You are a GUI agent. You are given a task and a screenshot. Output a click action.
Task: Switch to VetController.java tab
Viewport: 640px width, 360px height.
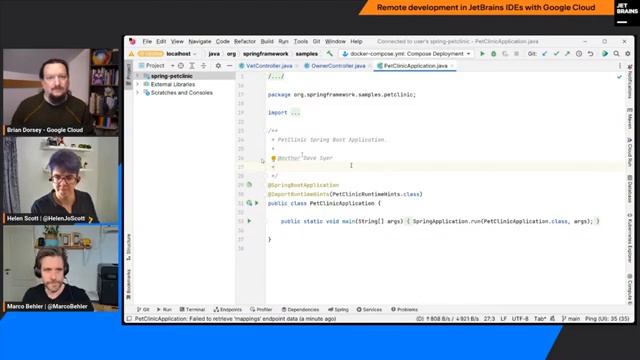269,66
